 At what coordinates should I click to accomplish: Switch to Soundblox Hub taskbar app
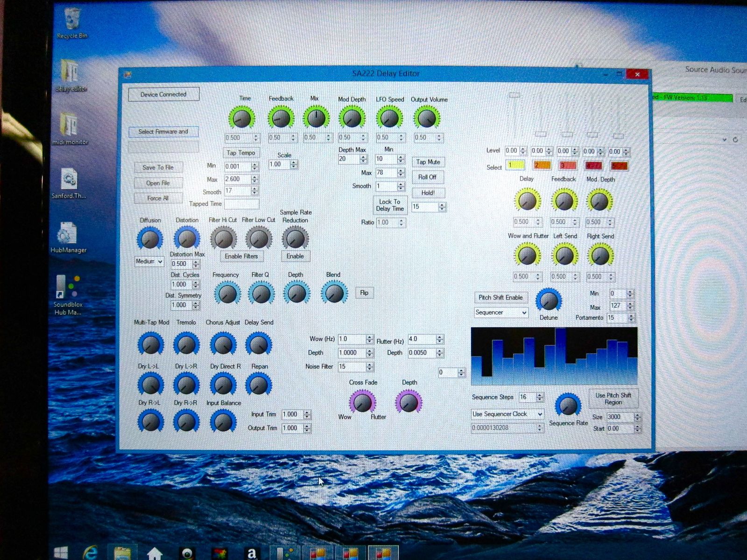pos(286,553)
